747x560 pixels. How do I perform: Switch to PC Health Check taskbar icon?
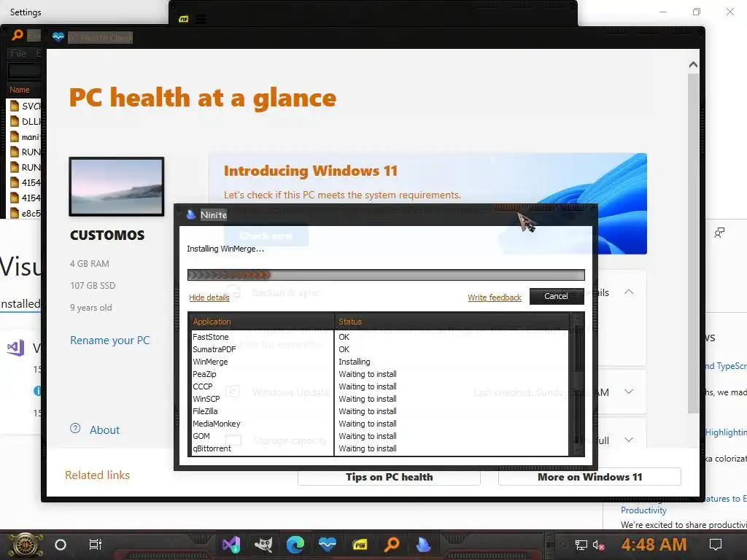tap(328, 544)
